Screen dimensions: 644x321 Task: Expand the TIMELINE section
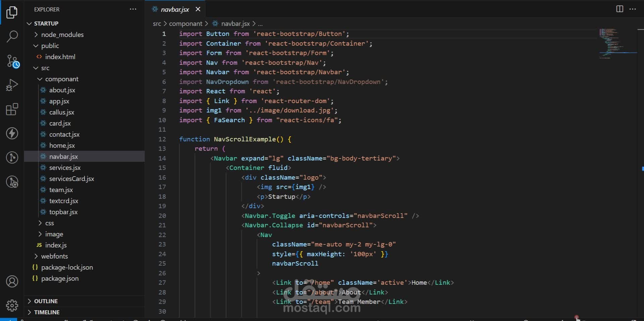click(47, 312)
